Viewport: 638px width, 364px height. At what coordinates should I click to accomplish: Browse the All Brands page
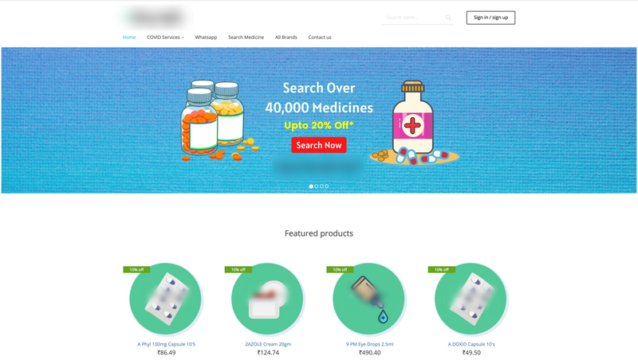[x=286, y=37]
